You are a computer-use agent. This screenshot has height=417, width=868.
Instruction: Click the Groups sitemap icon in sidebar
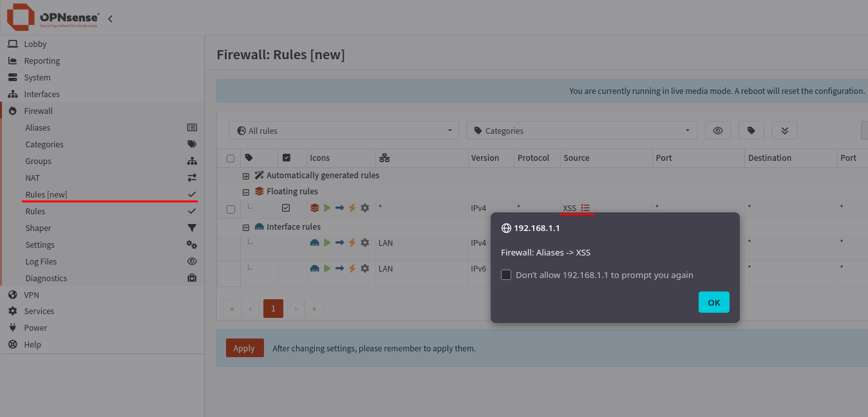(x=192, y=161)
